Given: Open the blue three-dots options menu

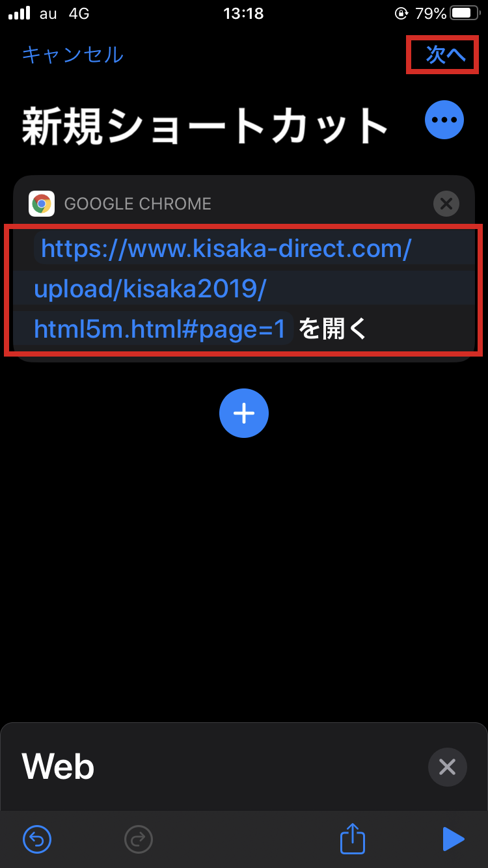Looking at the screenshot, I should pos(444,120).
